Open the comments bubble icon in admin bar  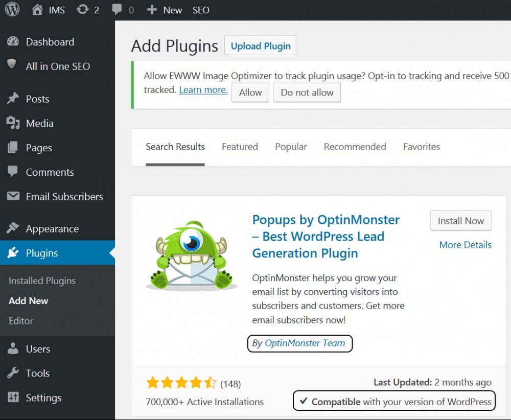click(x=117, y=9)
